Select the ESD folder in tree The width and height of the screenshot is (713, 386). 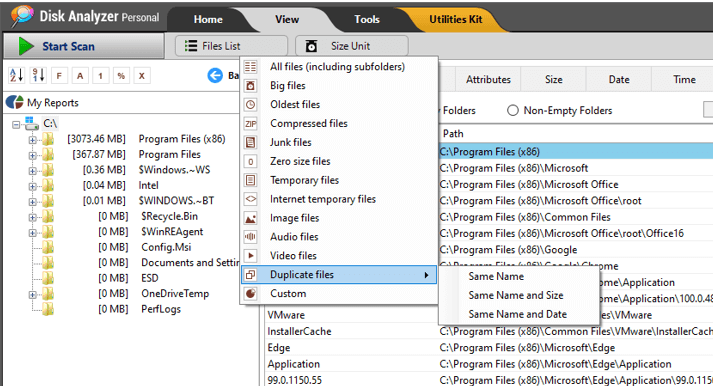point(150,278)
